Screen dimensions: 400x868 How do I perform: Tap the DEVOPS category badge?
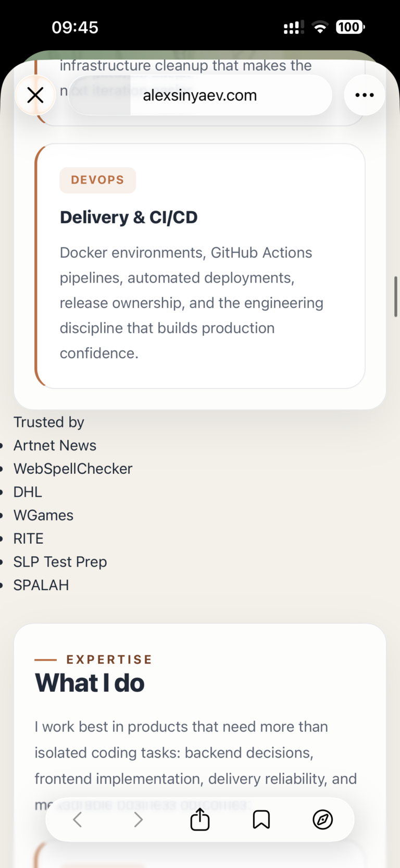(97, 180)
